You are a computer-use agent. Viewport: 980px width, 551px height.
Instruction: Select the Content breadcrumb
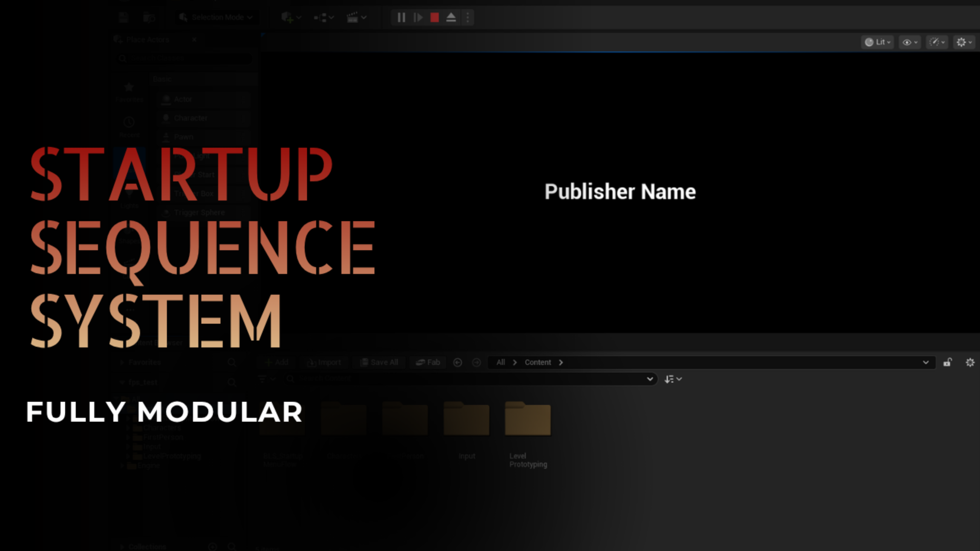[x=538, y=362]
